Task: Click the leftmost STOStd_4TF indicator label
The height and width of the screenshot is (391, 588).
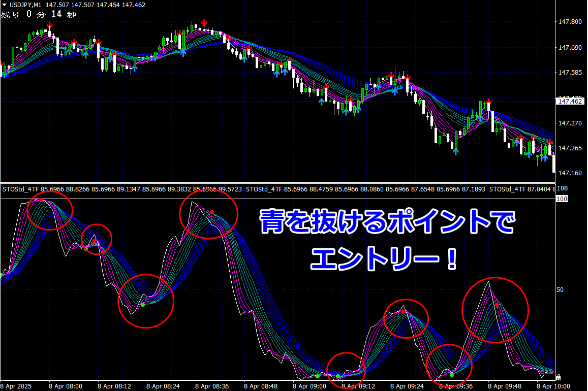Action: pyautogui.click(x=21, y=189)
